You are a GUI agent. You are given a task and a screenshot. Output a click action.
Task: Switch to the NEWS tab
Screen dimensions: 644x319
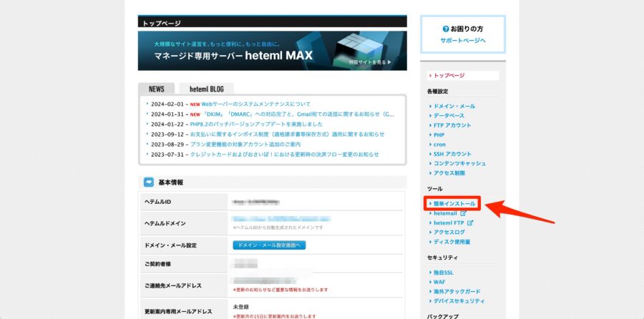(156, 89)
